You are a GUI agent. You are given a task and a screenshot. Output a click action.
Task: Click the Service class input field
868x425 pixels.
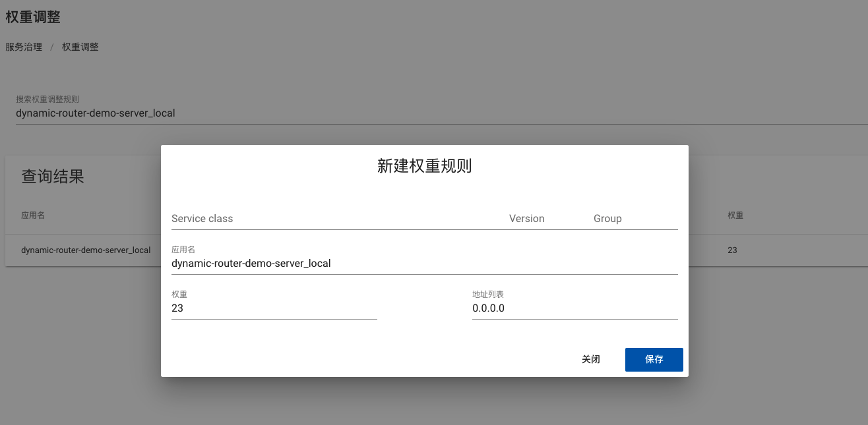[x=334, y=218]
